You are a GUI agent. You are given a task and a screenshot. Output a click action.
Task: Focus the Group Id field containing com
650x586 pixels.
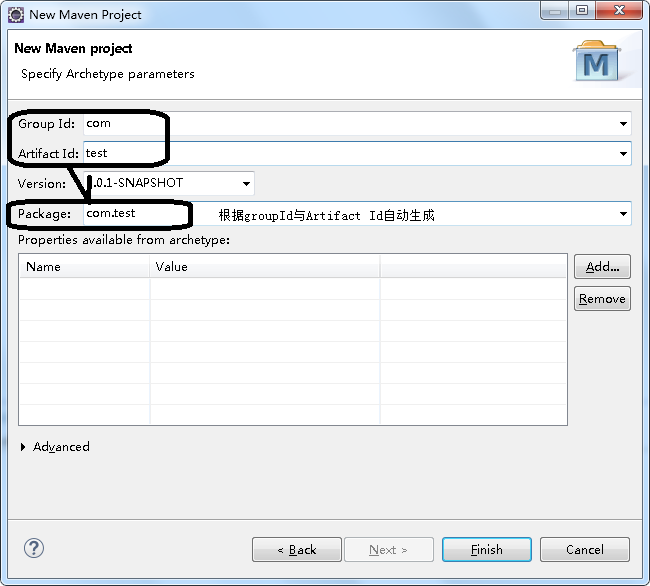pos(357,123)
